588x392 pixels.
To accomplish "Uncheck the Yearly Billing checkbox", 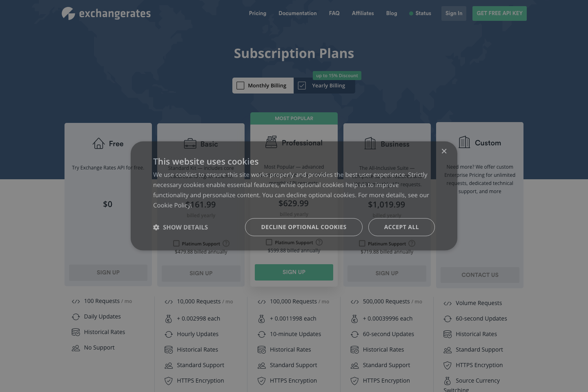I will pos(302,85).
